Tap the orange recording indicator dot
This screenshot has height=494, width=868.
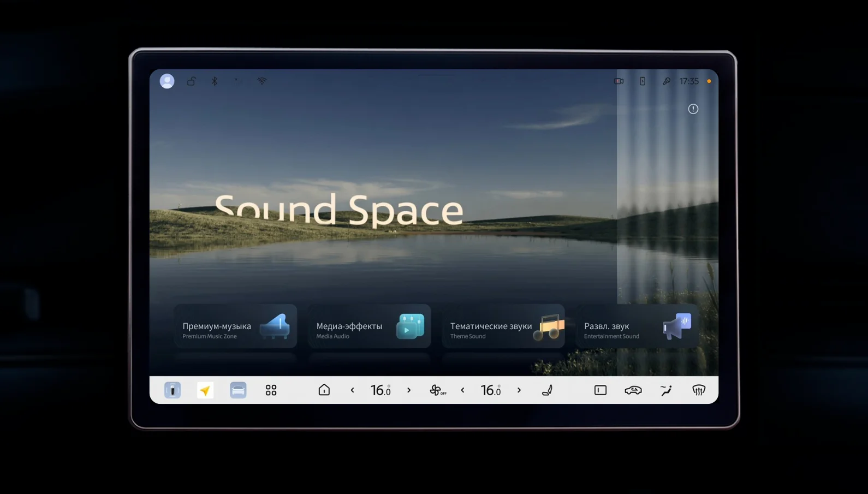(x=709, y=81)
